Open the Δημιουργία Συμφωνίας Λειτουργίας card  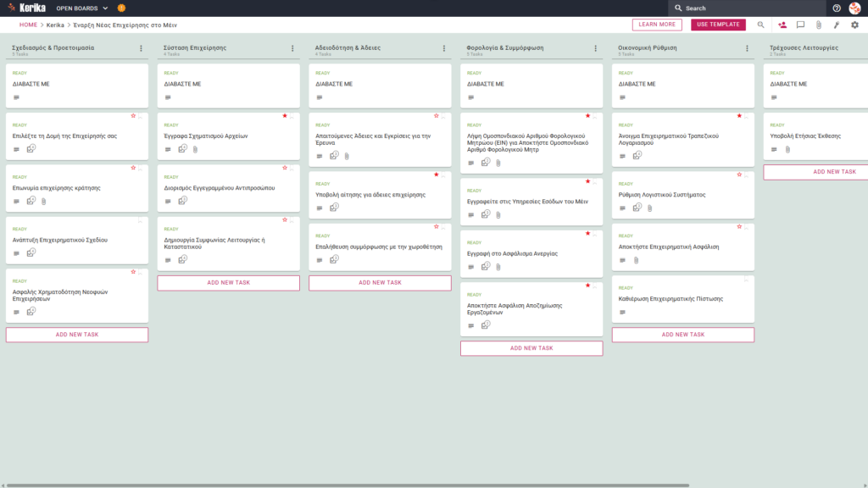[x=229, y=243]
